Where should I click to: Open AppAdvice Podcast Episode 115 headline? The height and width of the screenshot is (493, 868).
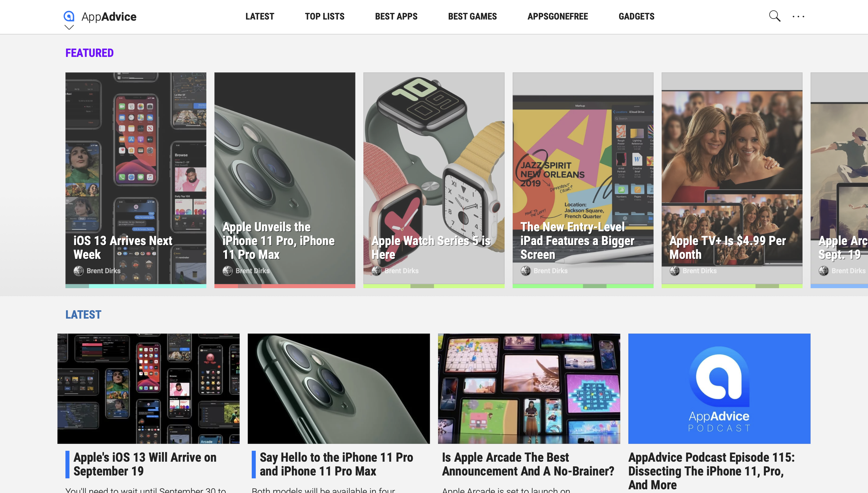711,471
